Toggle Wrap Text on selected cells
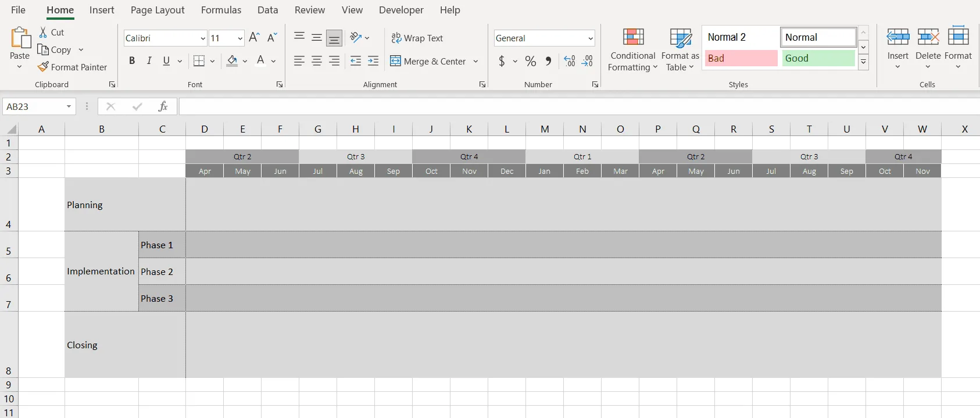The height and width of the screenshot is (418, 980). coord(417,38)
